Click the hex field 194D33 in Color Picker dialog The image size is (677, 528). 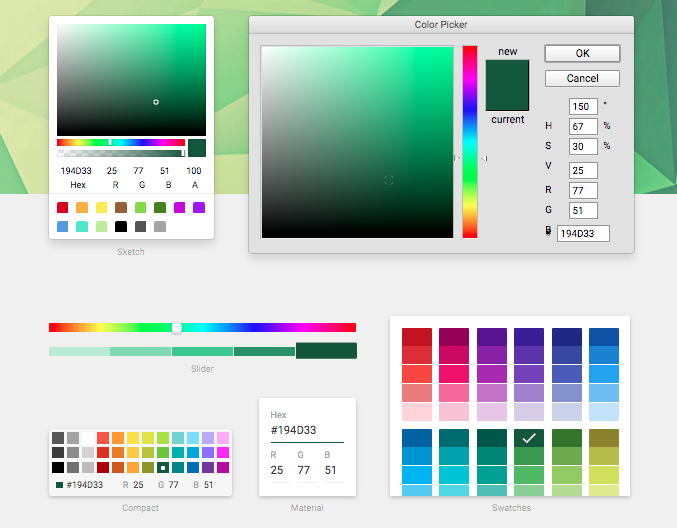coord(583,234)
